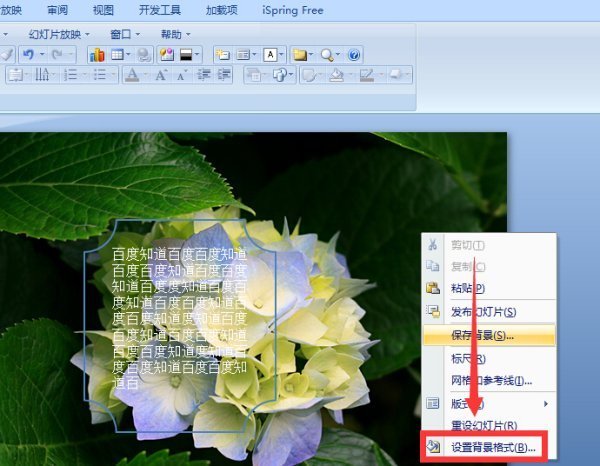The width and height of the screenshot is (600, 466).
Task: Choose 重设幻灯片(R) in context menu
Action: [x=489, y=425]
